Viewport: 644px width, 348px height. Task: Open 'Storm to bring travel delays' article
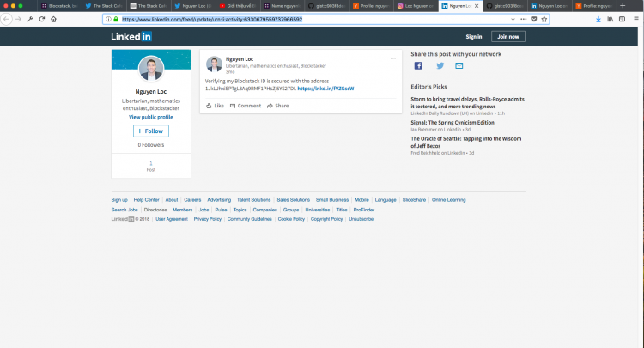click(467, 103)
